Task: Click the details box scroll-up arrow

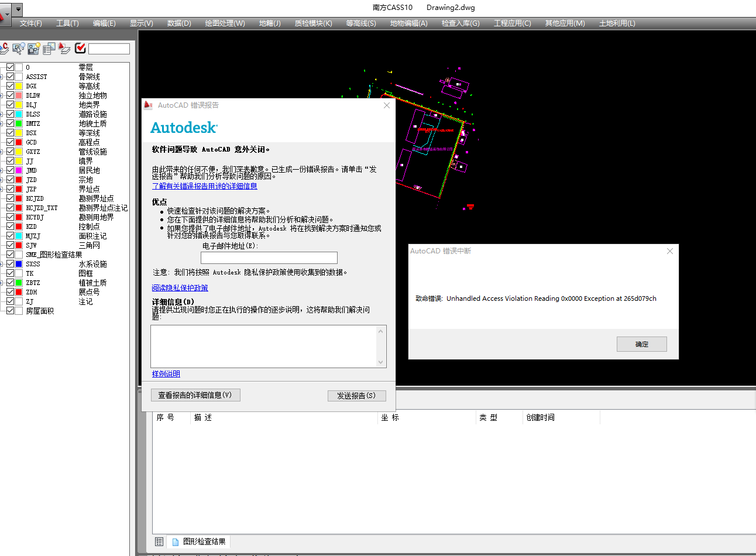Action: (x=381, y=331)
